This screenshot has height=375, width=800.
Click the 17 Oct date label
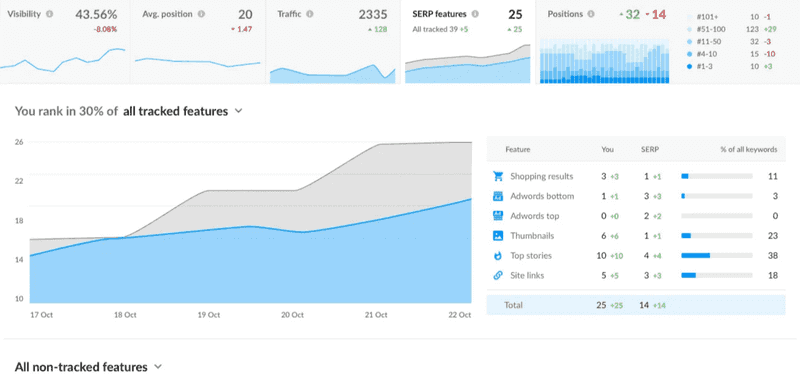(41, 315)
